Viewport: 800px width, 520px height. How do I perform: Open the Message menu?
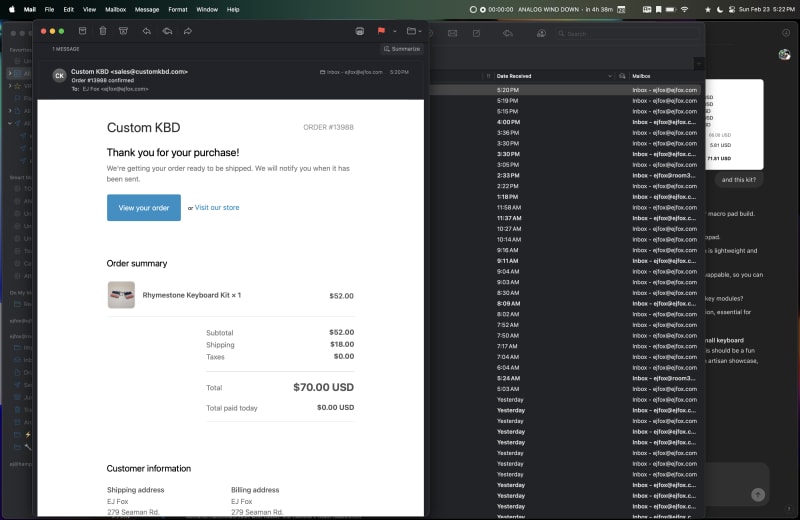pyautogui.click(x=147, y=9)
